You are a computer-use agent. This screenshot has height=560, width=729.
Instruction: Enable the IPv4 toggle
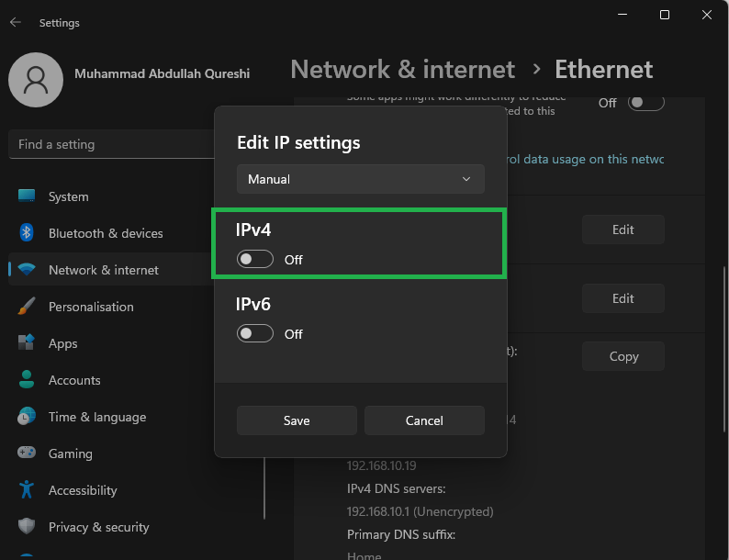[x=255, y=260]
